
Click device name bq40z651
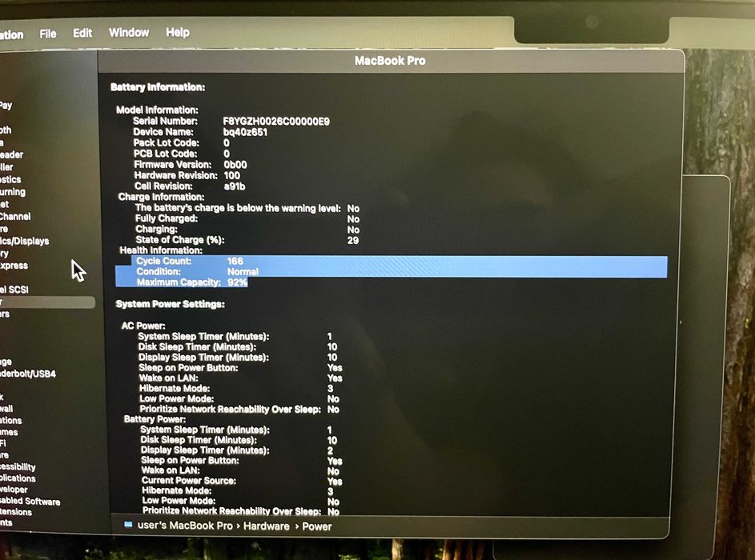pos(245,132)
